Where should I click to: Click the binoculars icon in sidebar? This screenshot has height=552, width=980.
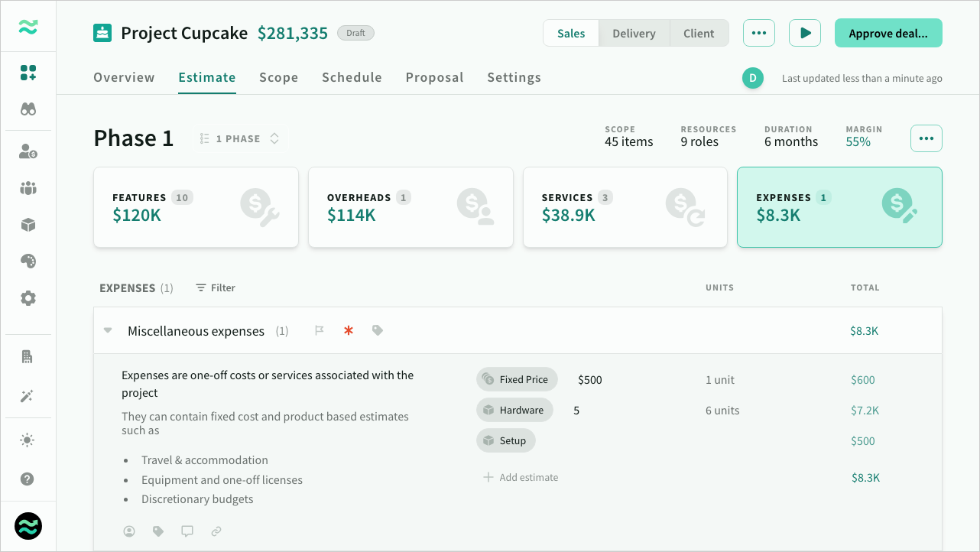[28, 109]
